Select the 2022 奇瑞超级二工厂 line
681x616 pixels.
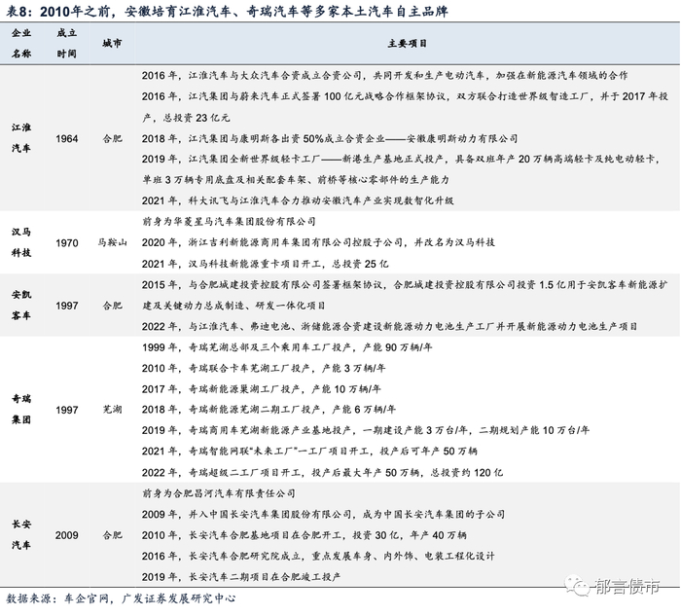322,472
